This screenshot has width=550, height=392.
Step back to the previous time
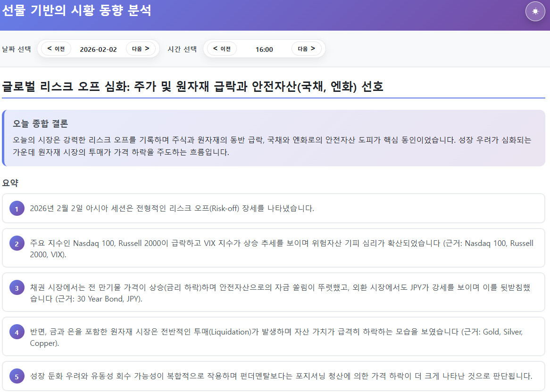coord(222,49)
